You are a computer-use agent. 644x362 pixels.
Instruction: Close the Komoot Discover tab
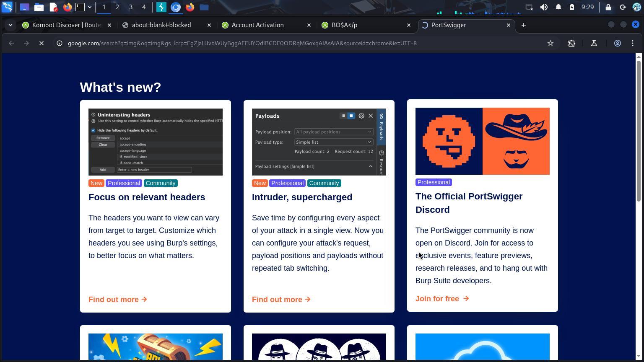(x=109, y=25)
